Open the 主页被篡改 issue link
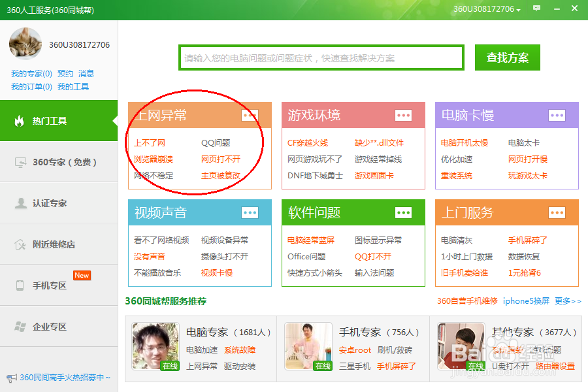 tap(221, 176)
